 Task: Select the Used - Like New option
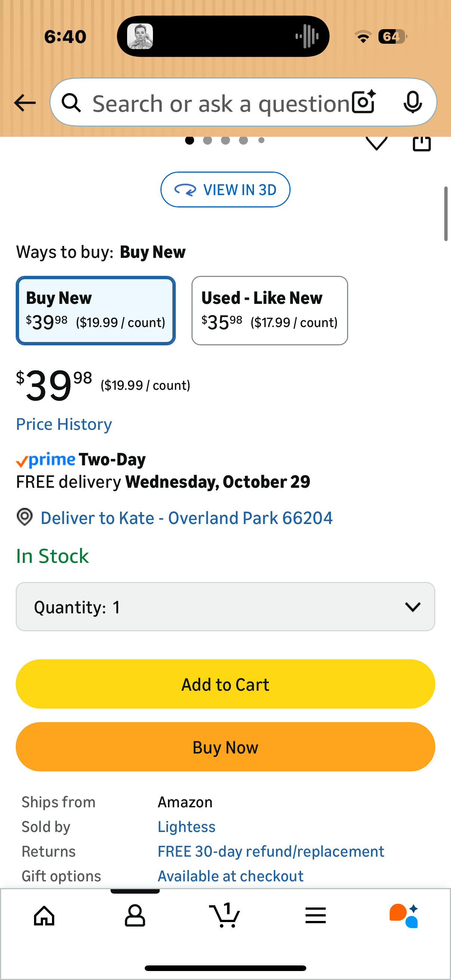[270, 311]
